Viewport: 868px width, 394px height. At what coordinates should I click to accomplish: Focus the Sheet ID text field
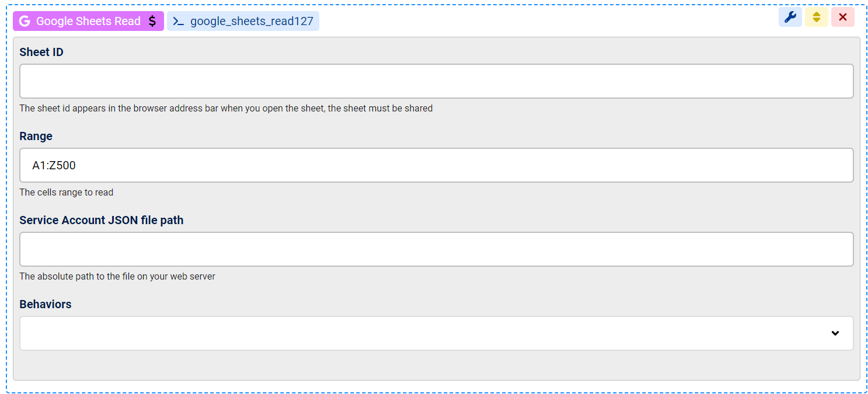tap(437, 81)
